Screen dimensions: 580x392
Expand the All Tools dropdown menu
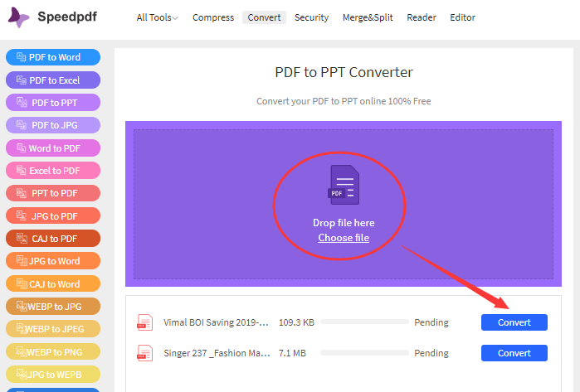157,17
